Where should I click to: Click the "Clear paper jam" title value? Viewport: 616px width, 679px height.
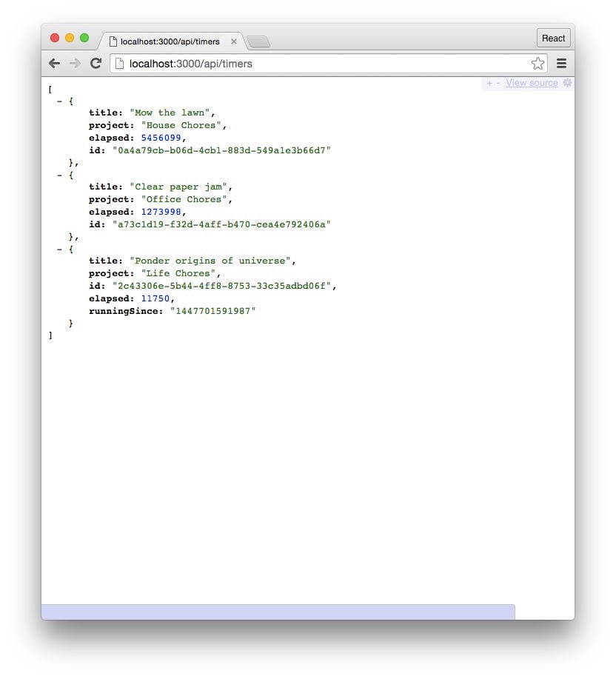point(178,187)
